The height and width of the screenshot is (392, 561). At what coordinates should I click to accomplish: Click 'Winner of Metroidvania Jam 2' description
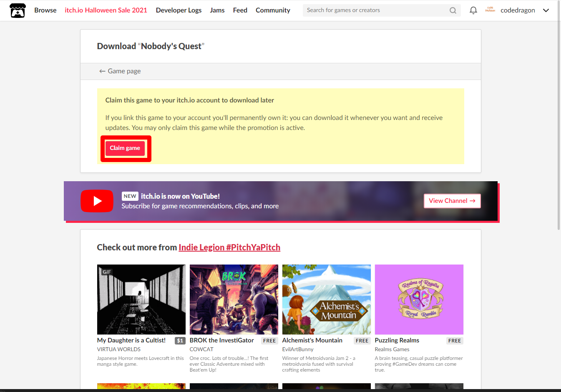(x=319, y=364)
